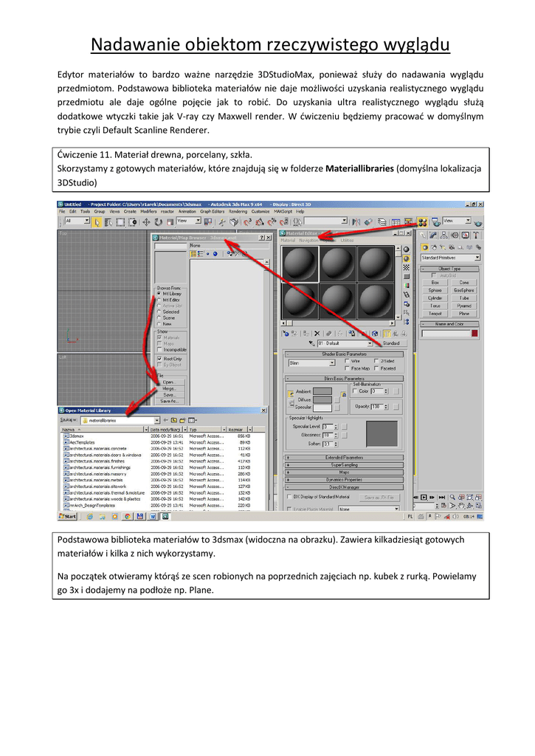This screenshot has width=535, height=756.
Task: Open the Material Editor toolbar icon
Action: tap(422, 221)
